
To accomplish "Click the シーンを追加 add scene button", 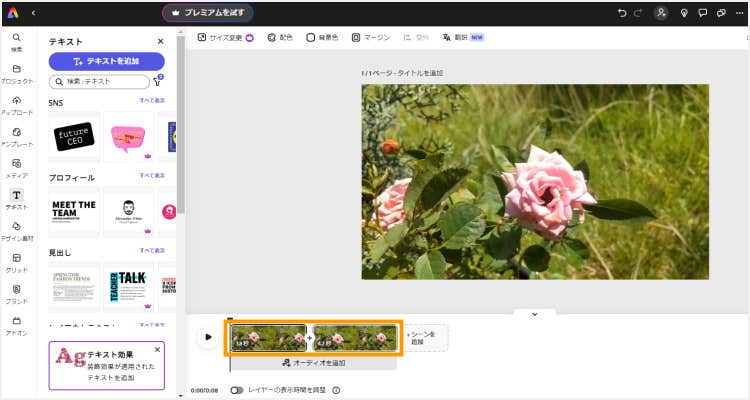I will tap(423, 338).
